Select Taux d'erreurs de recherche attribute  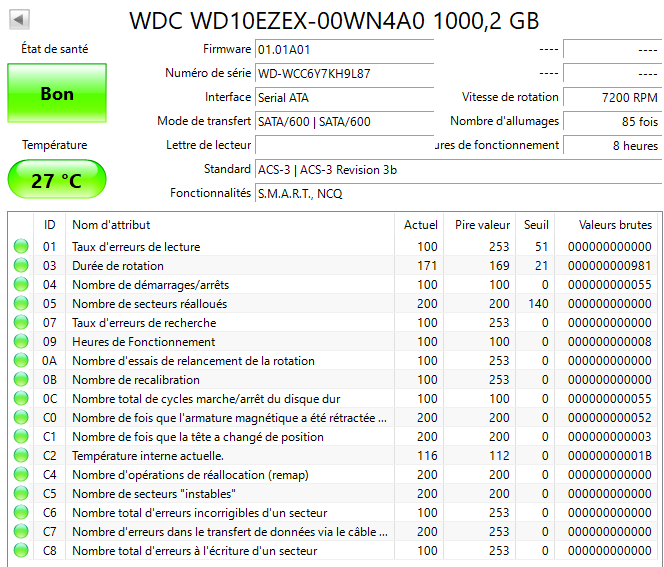coord(144,323)
